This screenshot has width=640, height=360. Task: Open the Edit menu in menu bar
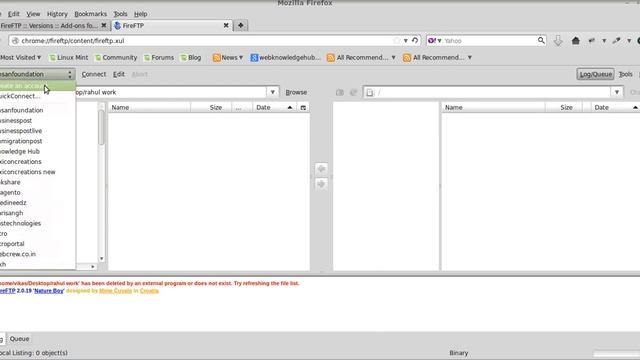pos(13,14)
